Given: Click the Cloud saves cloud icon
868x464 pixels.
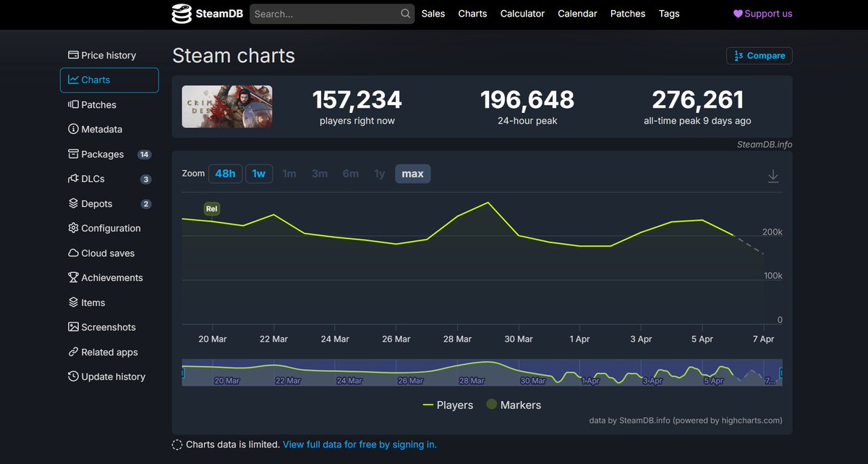Looking at the screenshot, I should point(73,253).
